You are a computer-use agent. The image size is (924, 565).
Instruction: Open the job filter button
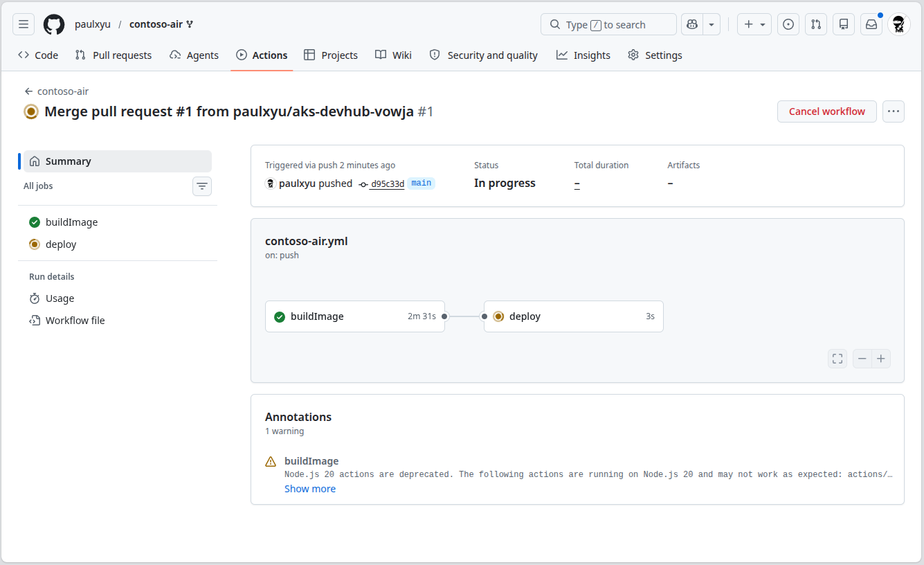[x=202, y=186]
